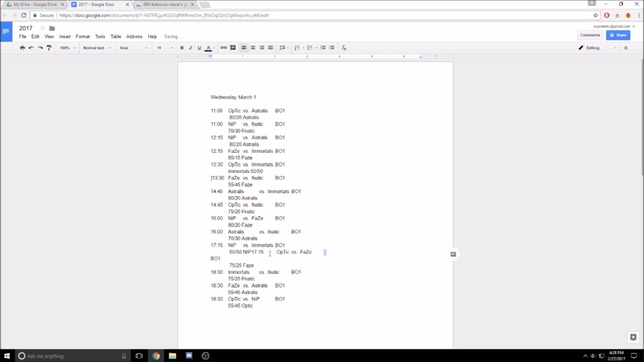The image size is (644, 362).
Task: Reload the page
Action: click(x=24, y=15)
